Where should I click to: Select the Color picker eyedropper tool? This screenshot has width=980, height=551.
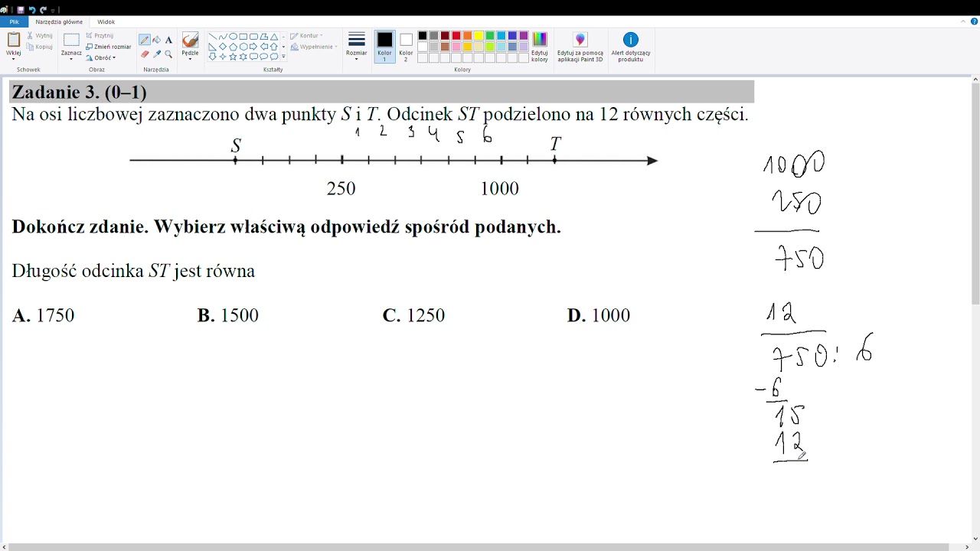[157, 54]
